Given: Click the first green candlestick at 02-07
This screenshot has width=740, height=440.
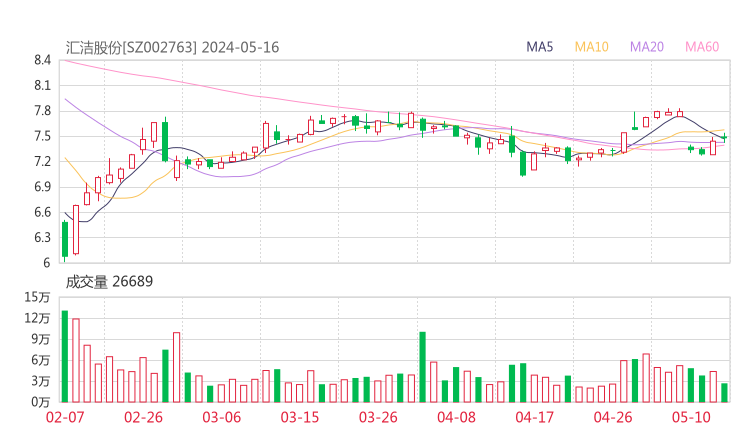Looking at the screenshot, I should tap(65, 239).
